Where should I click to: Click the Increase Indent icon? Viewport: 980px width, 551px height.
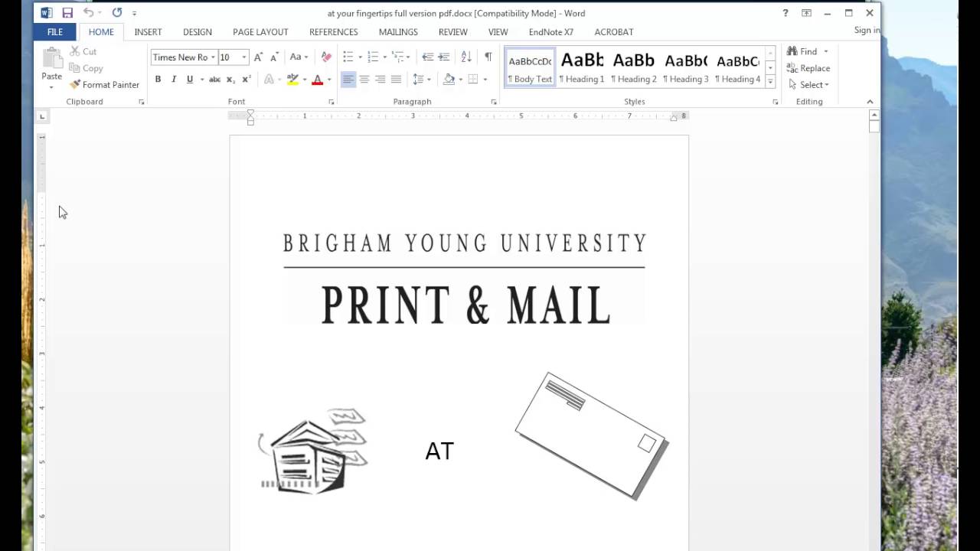pyautogui.click(x=443, y=57)
